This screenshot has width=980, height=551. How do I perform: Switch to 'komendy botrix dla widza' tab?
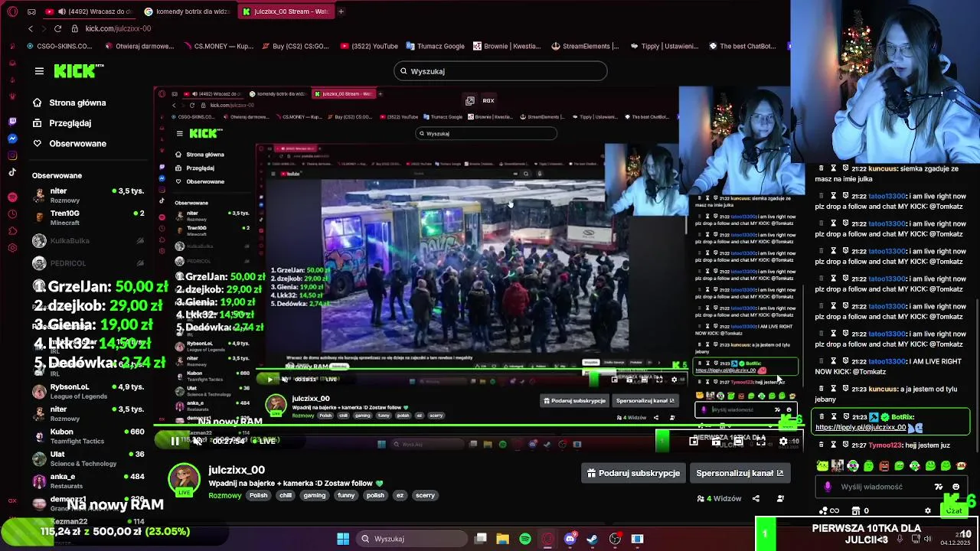coord(186,11)
